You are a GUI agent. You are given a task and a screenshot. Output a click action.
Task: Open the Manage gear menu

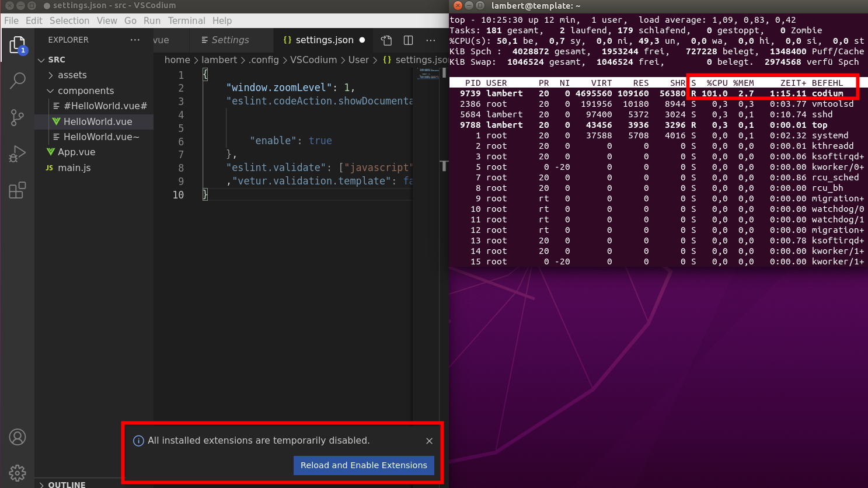18,473
